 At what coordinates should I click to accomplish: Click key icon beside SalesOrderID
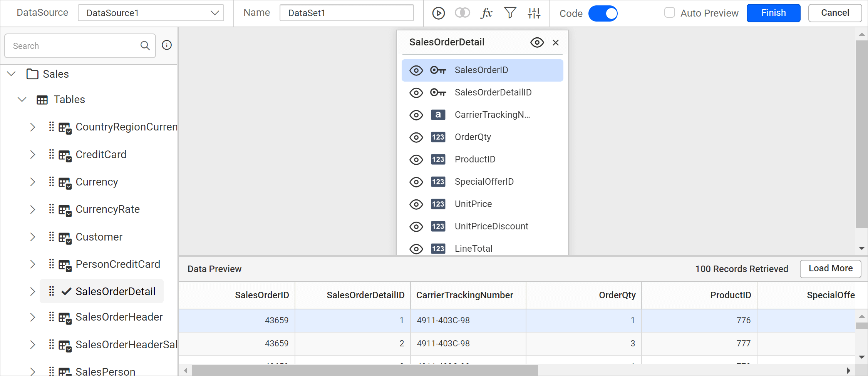pos(438,70)
